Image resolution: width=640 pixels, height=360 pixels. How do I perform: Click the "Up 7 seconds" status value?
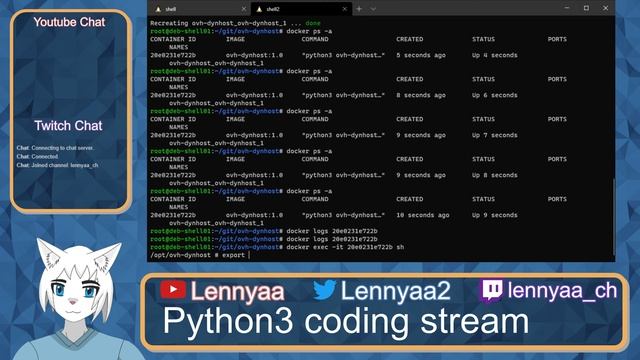[x=495, y=135]
